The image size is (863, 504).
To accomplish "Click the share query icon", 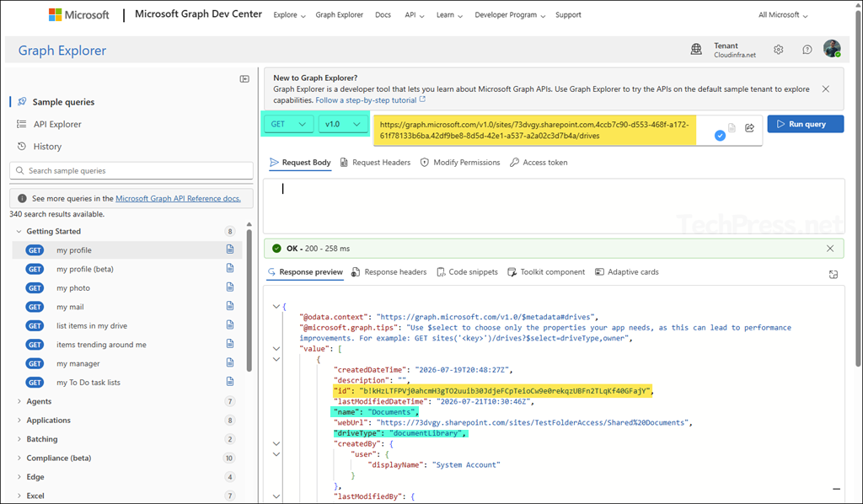I will (x=749, y=127).
